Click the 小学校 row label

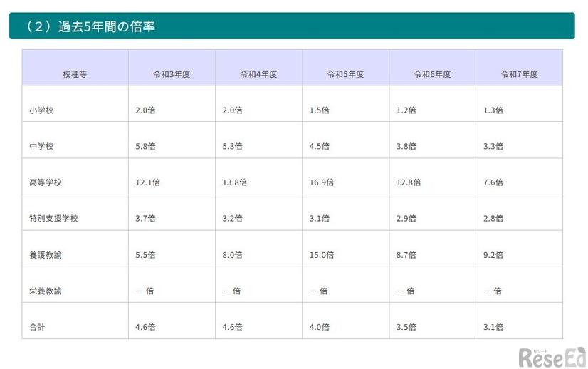tap(41, 110)
